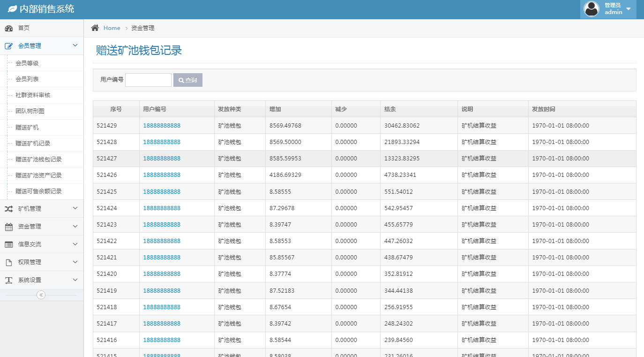The height and width of the screenshot is (357, 644).
Task: Open the admin user dropdown arrow
Action: [x=629, y=9]
